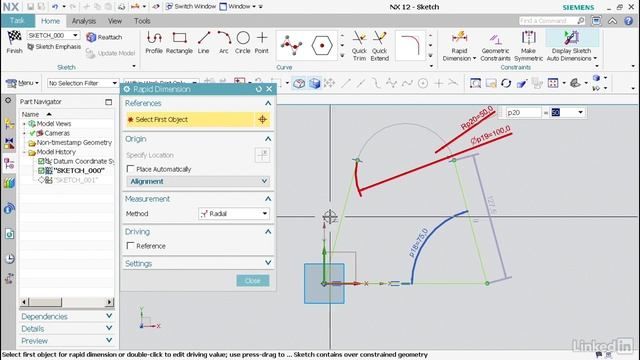Open the View tab
This screenshot has width=640, height=360.
point(115,21)
